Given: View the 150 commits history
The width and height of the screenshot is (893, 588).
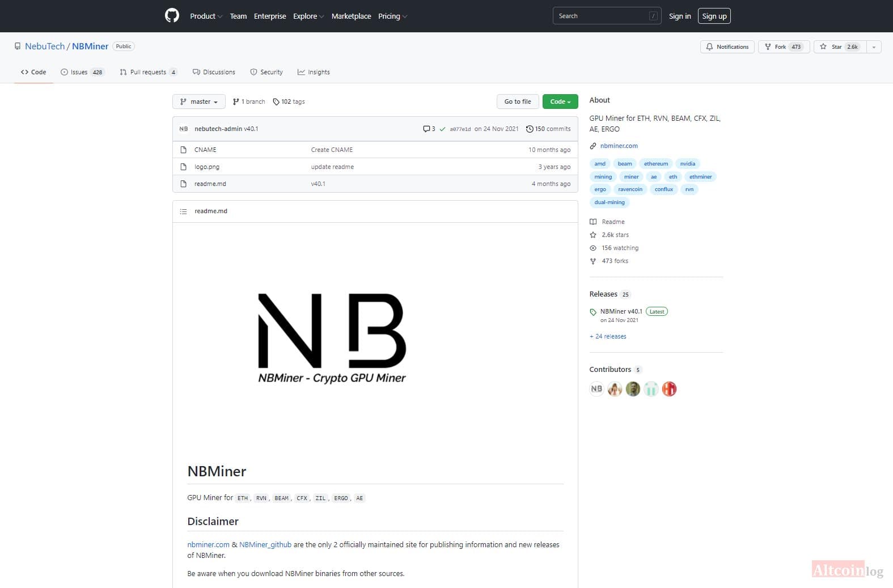Looking at the screenshot, I should [548, 129].
